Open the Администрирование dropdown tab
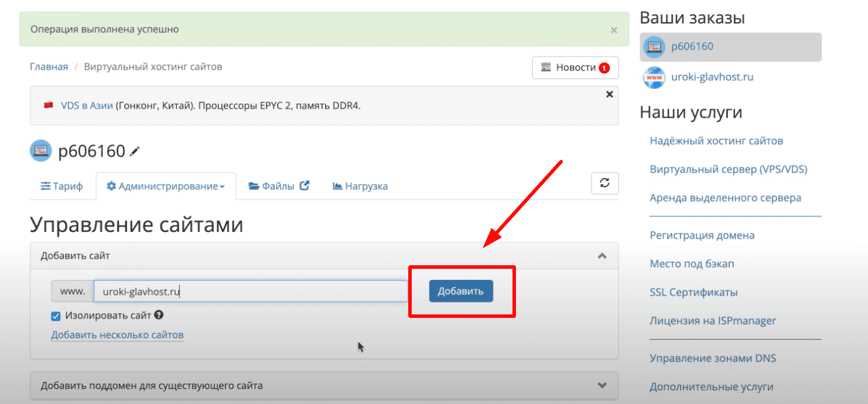This screenshot has height=404, width=868. click(x=166, y=186)
